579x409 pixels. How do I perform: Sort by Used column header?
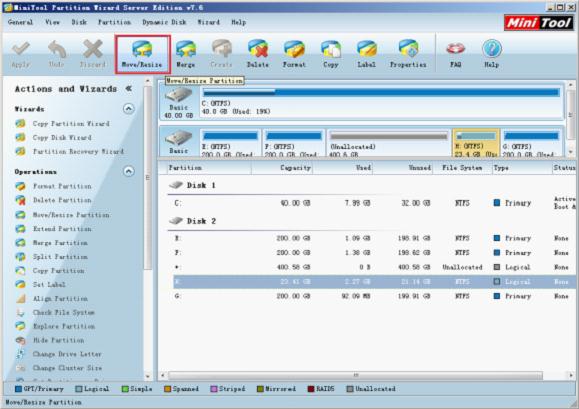coord(343,168)
